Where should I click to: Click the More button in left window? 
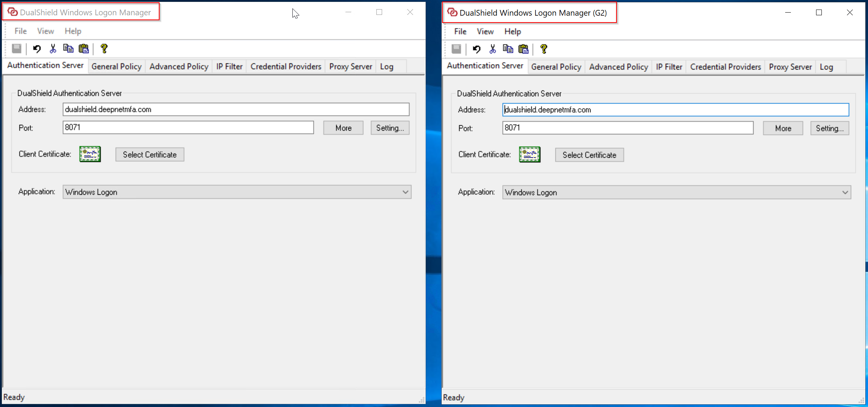[x=343, y=128]
